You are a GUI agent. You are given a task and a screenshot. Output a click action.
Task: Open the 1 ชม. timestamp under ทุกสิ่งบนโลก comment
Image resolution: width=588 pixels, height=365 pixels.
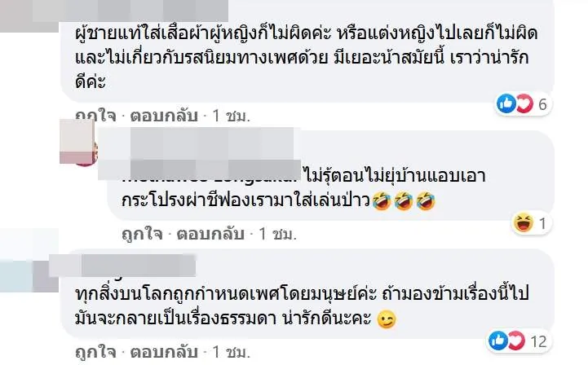pyautogui.click(x=232, y=352)
